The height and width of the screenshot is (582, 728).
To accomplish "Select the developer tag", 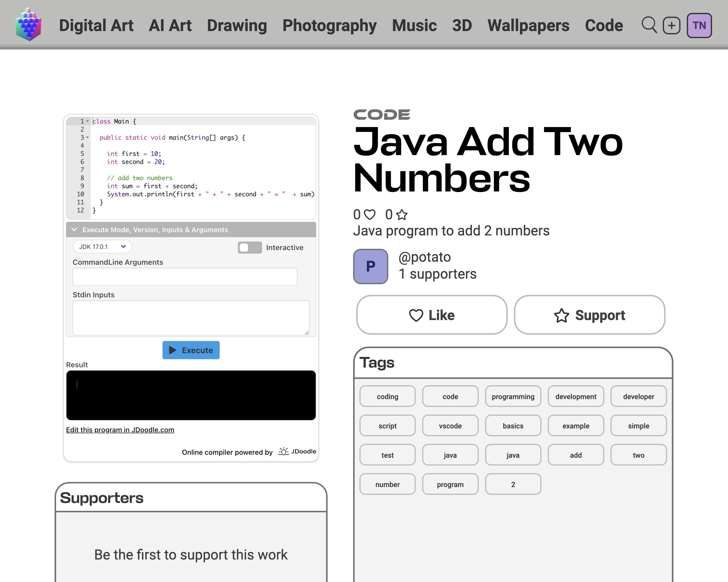I will (x=639, y=396).
